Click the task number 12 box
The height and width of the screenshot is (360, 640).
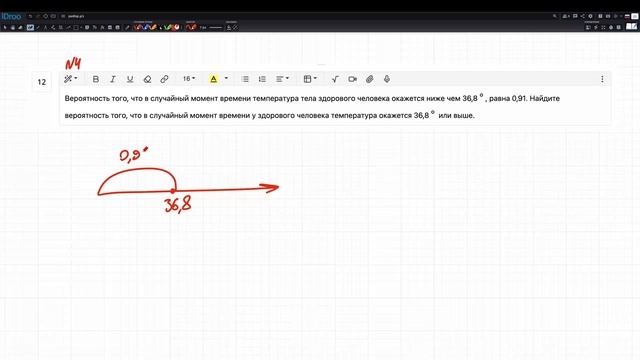coord(42,82)
